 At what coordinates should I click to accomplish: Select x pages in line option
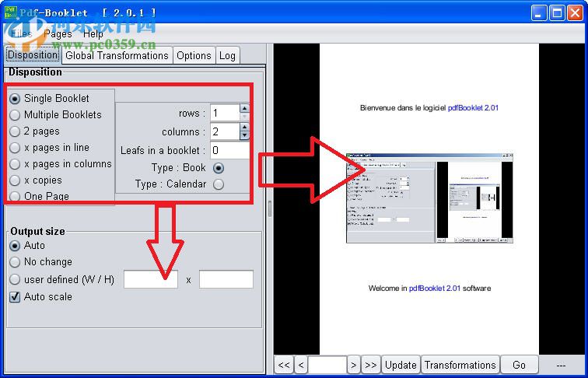pos(15,148)
